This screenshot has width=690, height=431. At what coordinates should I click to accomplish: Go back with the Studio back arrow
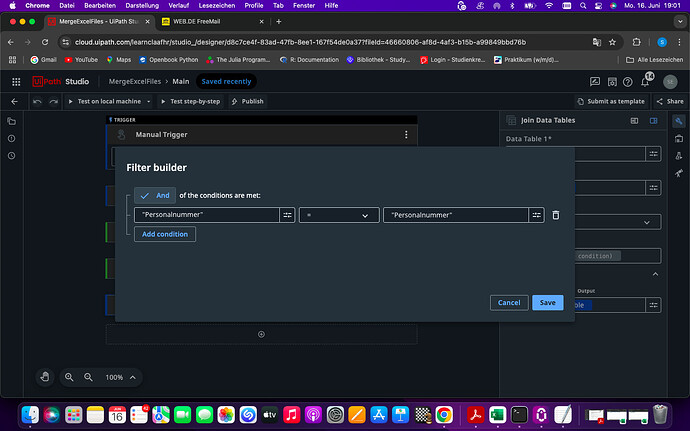[14, 101]
